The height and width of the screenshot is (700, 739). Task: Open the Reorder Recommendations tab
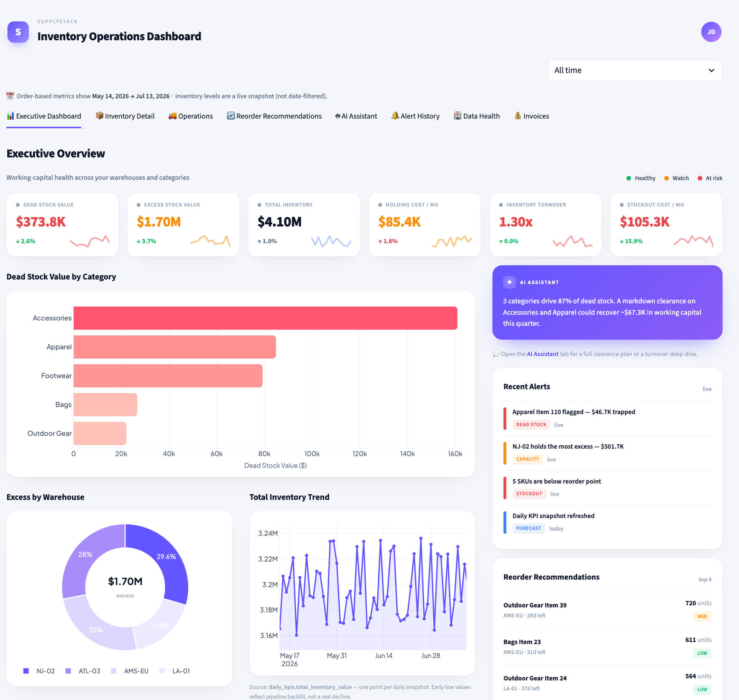tap(275, 116)
